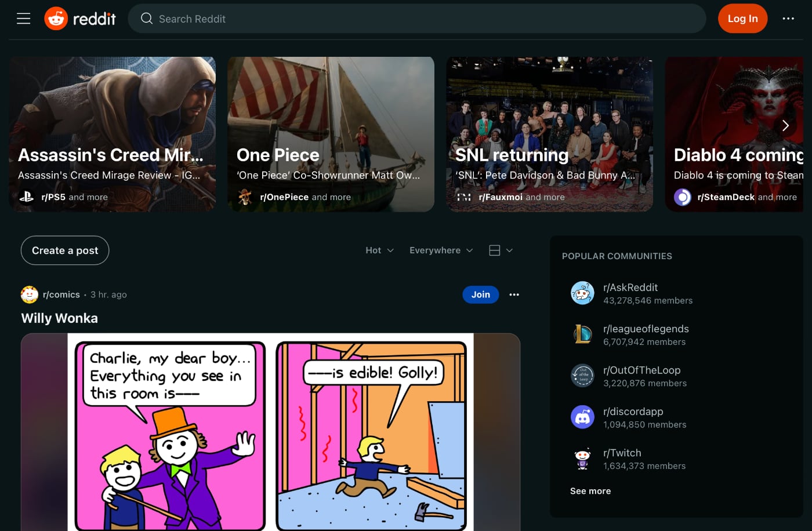This screenshot has height=531, width=812.
Task: Open the hamburger navigation menu
Action: coord(24,19)
